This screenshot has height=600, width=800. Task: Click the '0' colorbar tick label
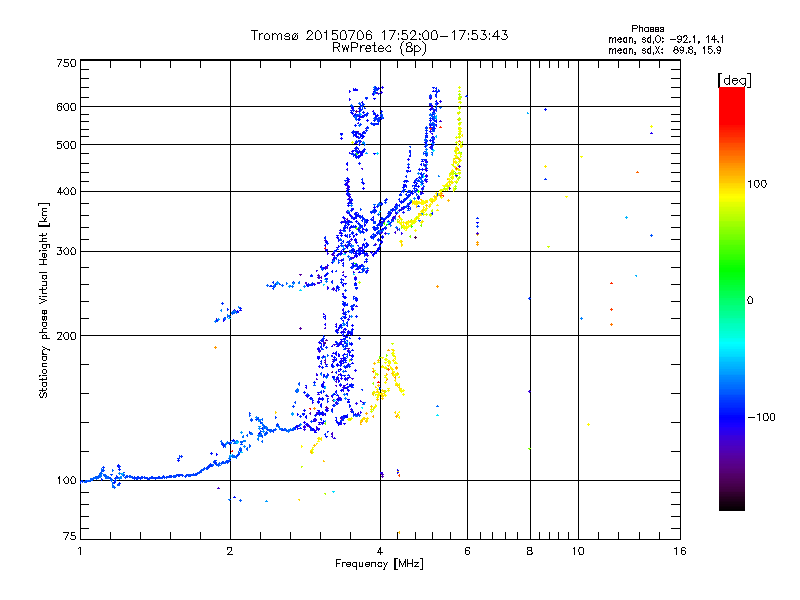(750, 301)
